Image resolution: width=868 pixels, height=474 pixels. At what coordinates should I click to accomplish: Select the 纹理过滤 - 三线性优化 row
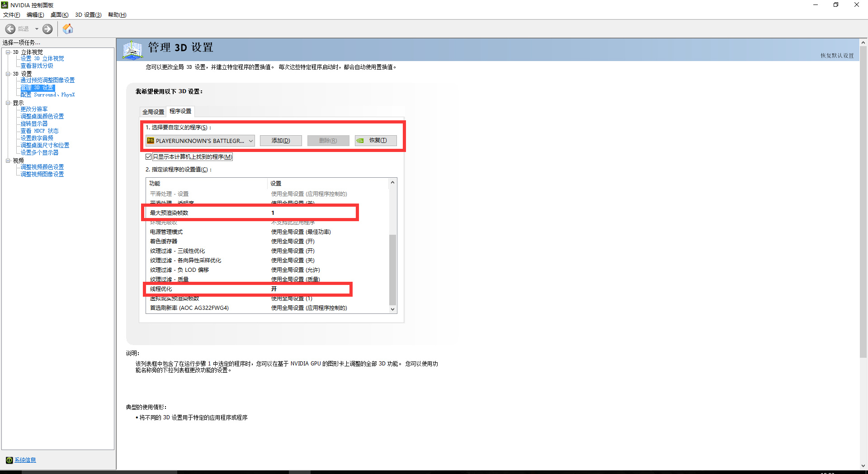(268, 251)
